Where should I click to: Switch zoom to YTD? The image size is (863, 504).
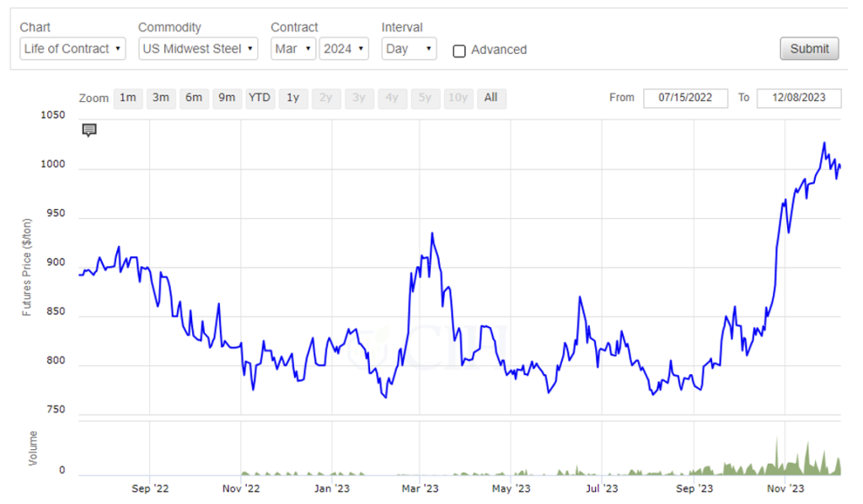click(260, 98)
